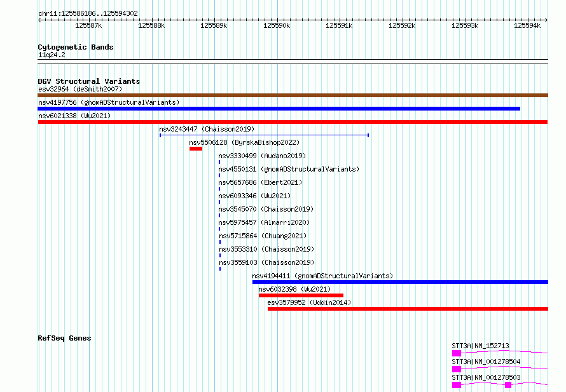
Task: Click the short red nsv5506128 bar
Action: point(196,149)
